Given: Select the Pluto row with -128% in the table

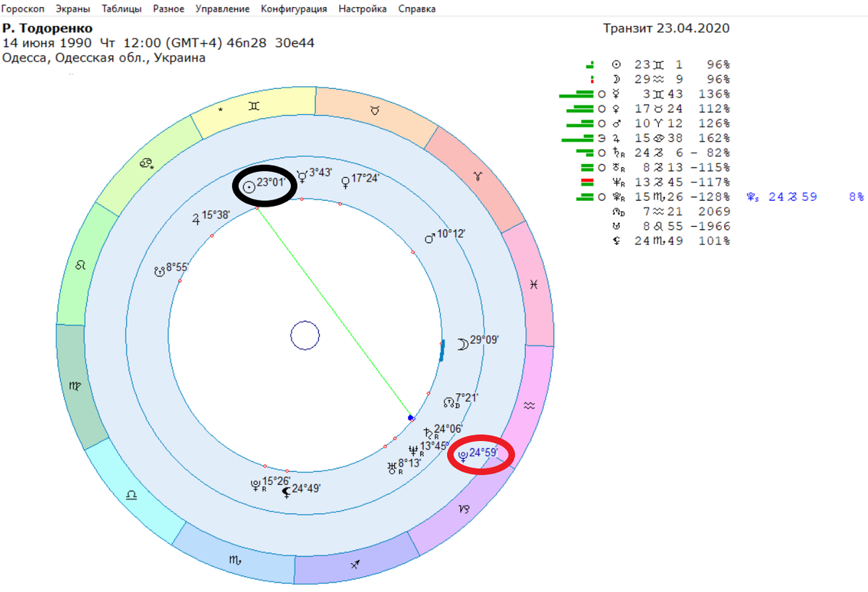Looking at the screenshot, I should pyautogui.click(x=652, y=197).
